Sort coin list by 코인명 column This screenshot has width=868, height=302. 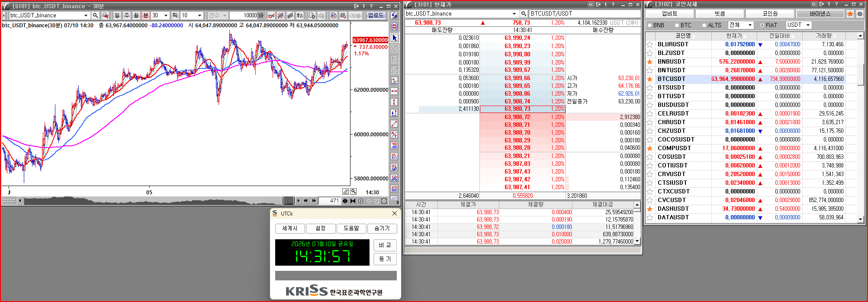click(x=683, y=35)
